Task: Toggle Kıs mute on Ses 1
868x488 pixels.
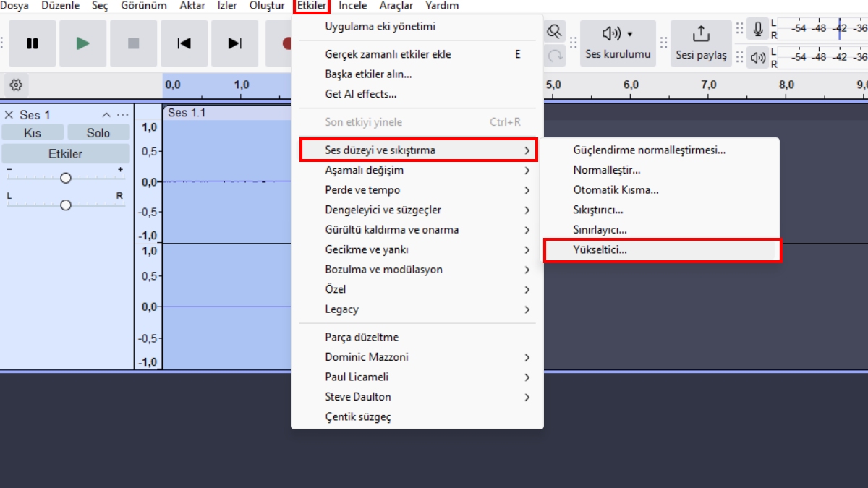Action: click(33, 133)
